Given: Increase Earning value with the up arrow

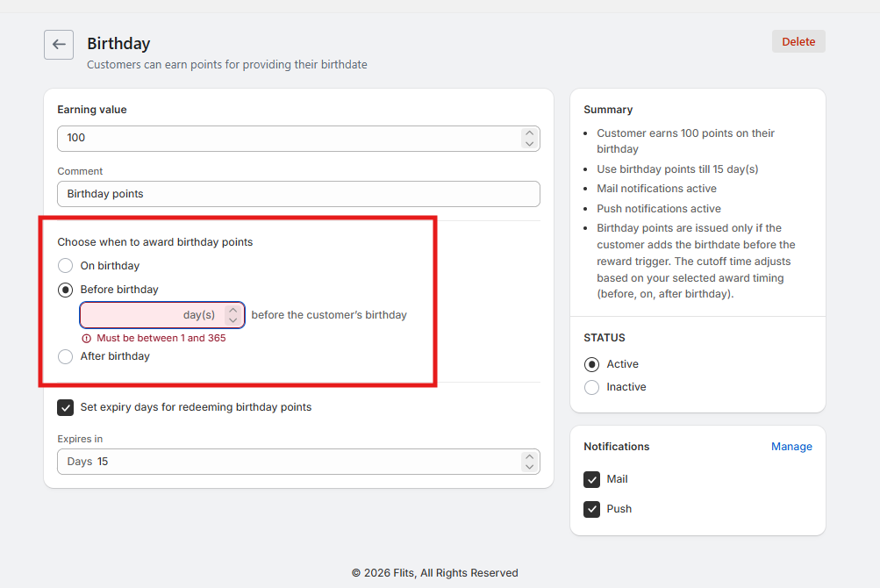Looking at the screenshot, I should (x=529, y=133).
